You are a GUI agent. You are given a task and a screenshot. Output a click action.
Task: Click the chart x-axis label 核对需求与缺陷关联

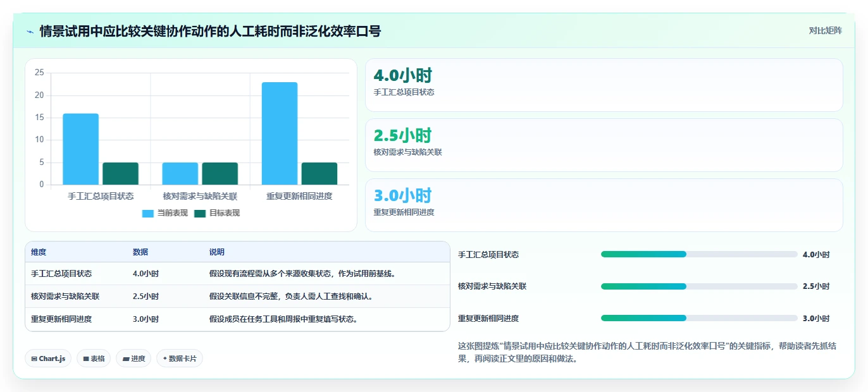point(200,196)
